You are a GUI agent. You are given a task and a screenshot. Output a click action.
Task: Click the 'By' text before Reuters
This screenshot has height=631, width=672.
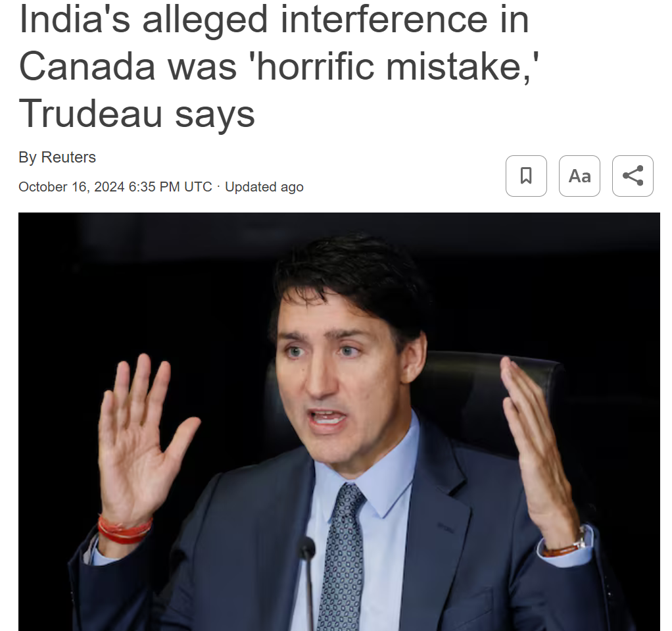point(28,157)
